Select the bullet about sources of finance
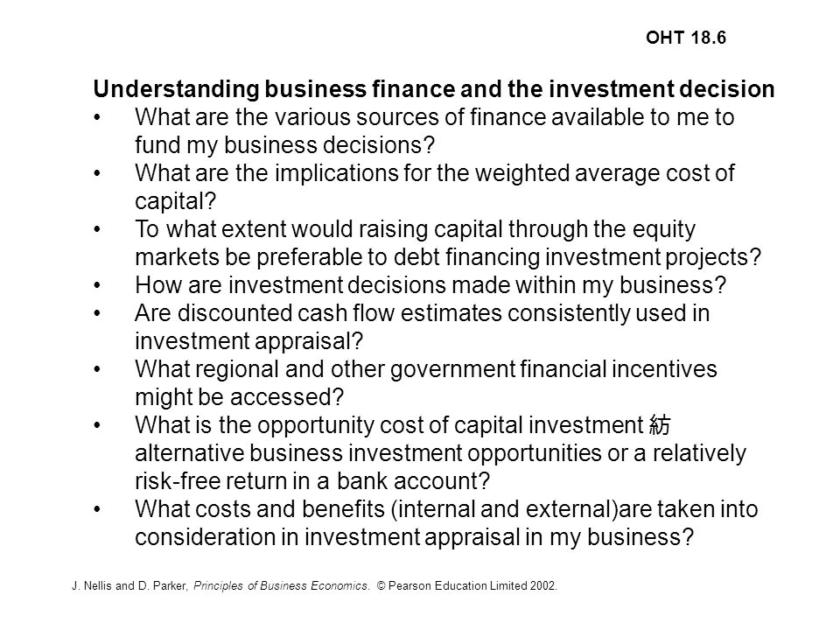This screenshot has width=840, height=630. tap(435, 116)
